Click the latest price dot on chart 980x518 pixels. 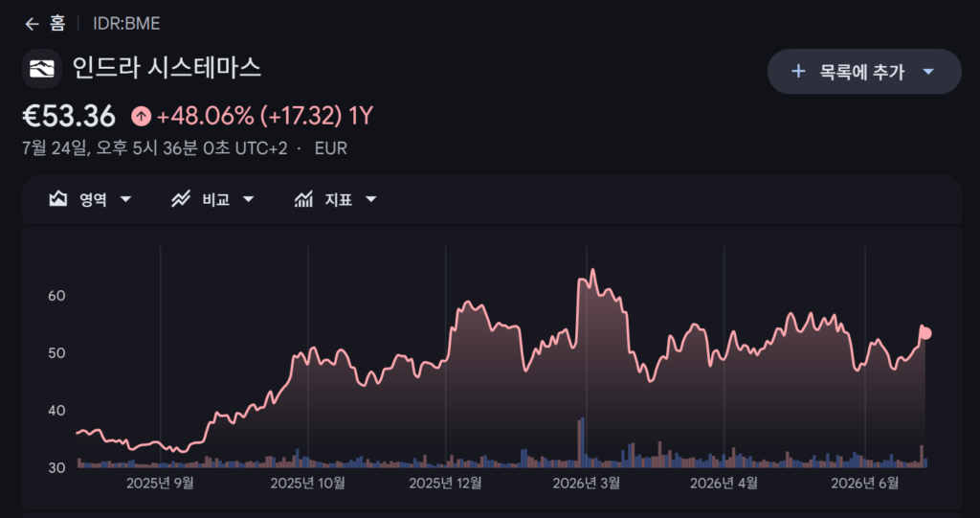(x=925, y=333)
